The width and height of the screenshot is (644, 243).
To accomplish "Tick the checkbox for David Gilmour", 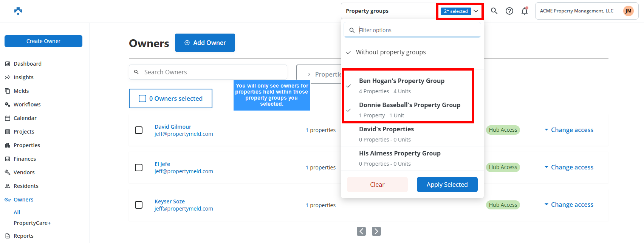I will (x=139, y=130).
